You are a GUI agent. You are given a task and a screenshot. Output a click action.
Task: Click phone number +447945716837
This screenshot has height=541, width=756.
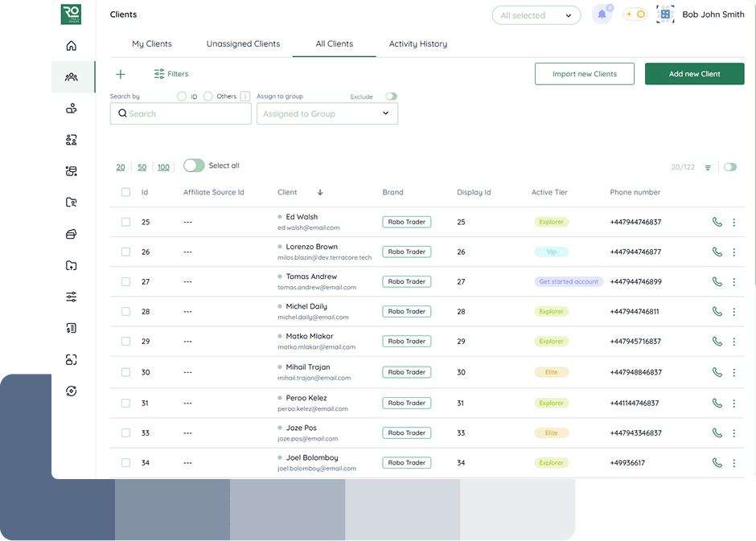tap(635, 342)
